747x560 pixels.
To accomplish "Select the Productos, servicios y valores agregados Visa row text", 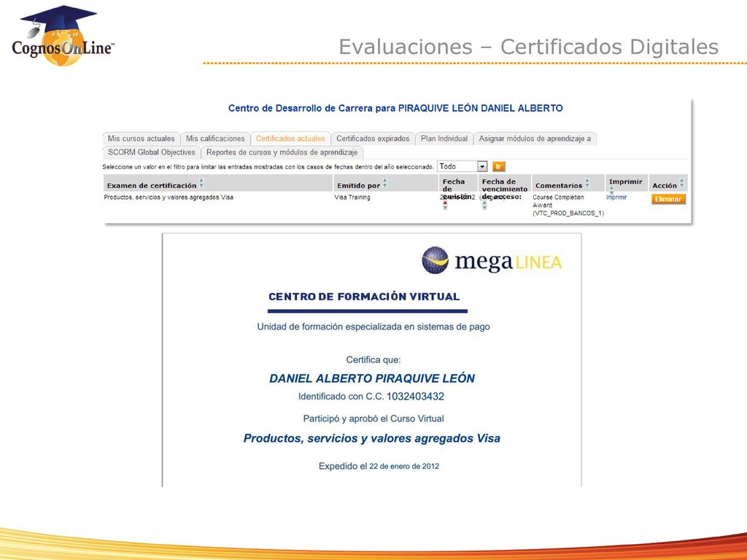I will click(x=169, y=197).
